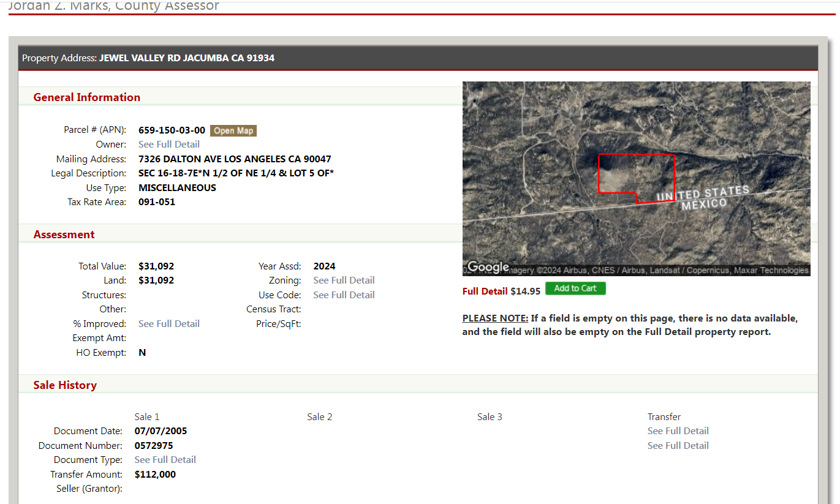Select the Land value $31,092

tap(156, 280)
